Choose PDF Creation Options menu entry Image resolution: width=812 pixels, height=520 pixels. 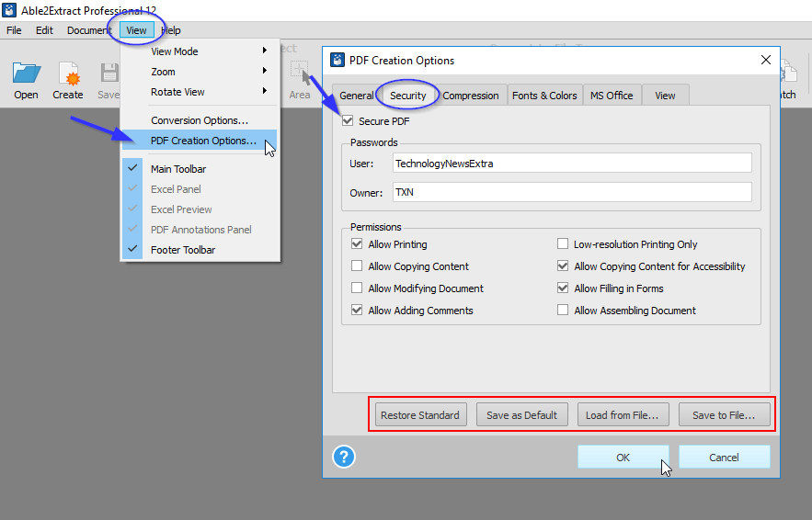200,141
